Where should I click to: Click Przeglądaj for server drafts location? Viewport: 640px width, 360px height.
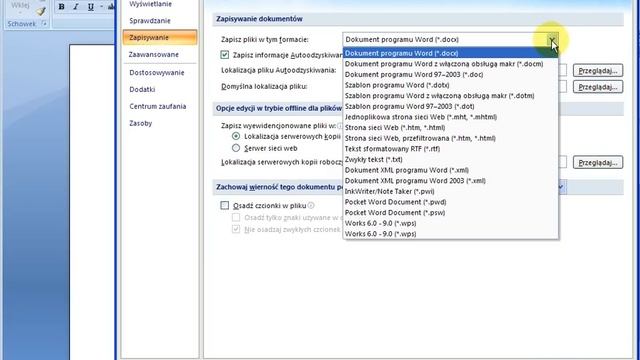(598, 162)
